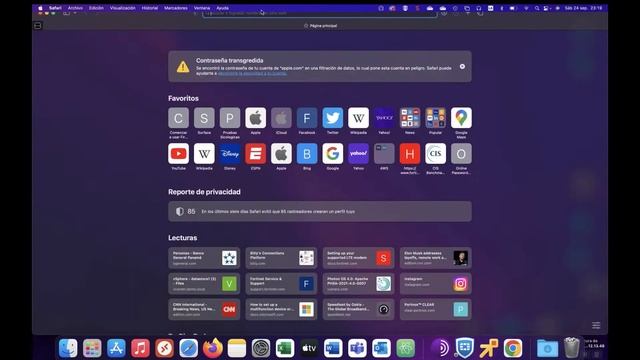
Task: Open the Comenzar a usar favorite with C icon
Action: pyautogui.click(x=178, y=118)
